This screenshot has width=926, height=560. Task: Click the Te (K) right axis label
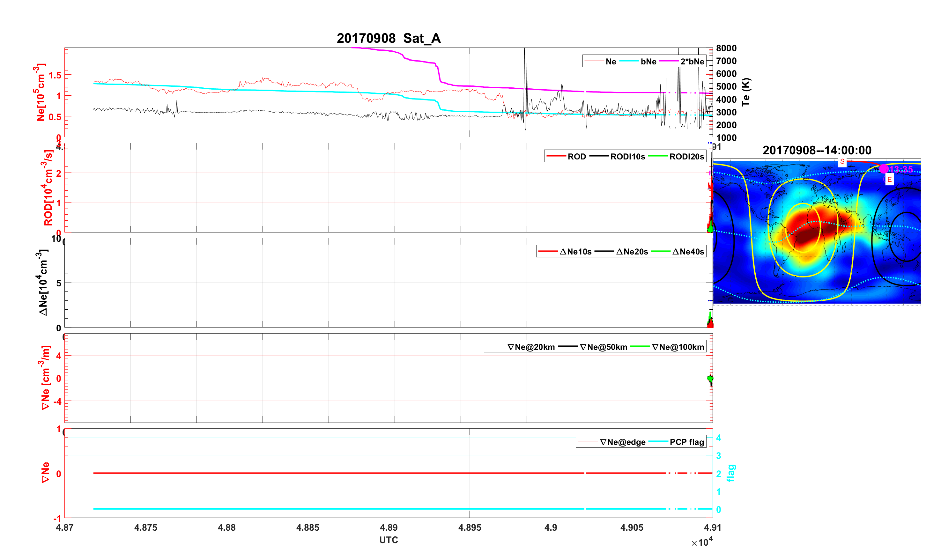[746, 92]
